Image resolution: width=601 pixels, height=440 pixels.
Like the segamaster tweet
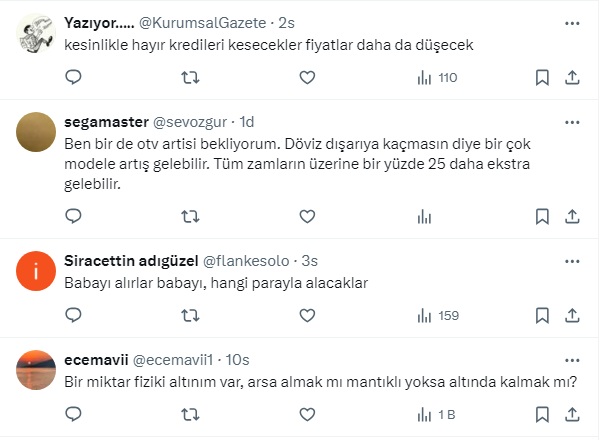pyautogui.click(x=307, y=215)
